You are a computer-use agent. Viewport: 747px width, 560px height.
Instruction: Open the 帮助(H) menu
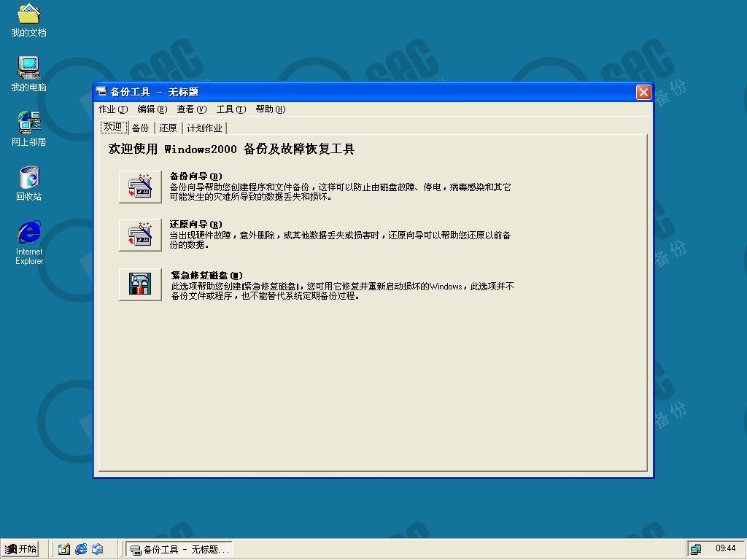pos(271,109)
